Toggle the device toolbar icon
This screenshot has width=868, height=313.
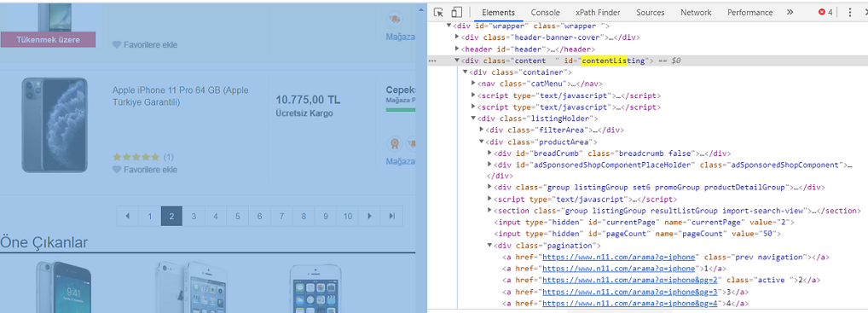click(x=456, y=12)
